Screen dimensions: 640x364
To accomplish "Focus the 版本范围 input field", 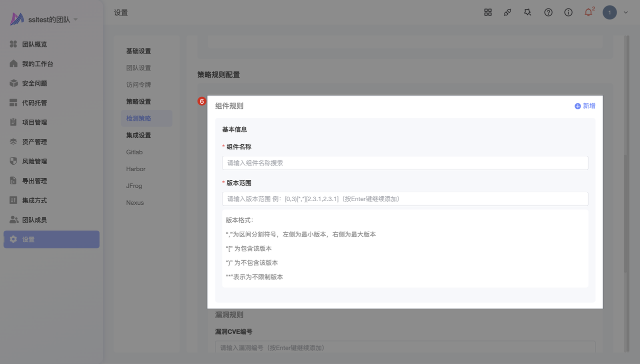I will click(405, 199).
